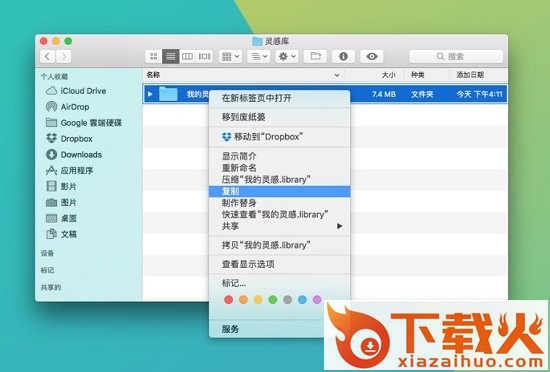550x372 pixels.
Task: Choose 制作替身 from context menu
Action: coord(280,203)
